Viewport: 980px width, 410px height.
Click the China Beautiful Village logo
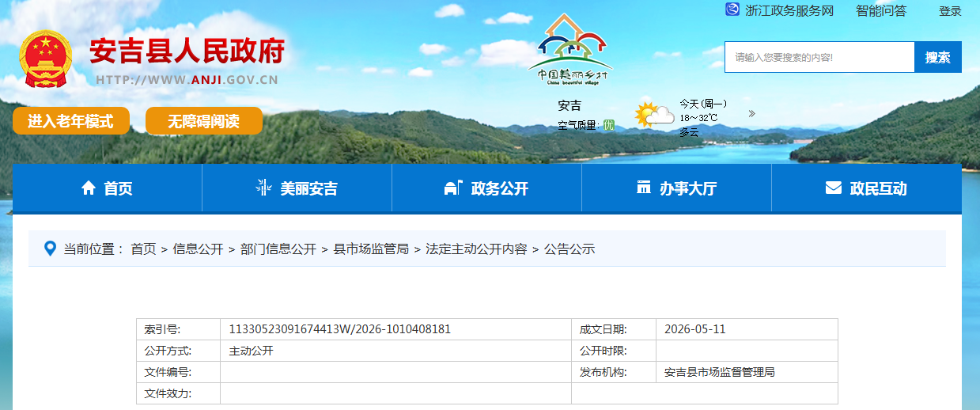tap(570, 49)
